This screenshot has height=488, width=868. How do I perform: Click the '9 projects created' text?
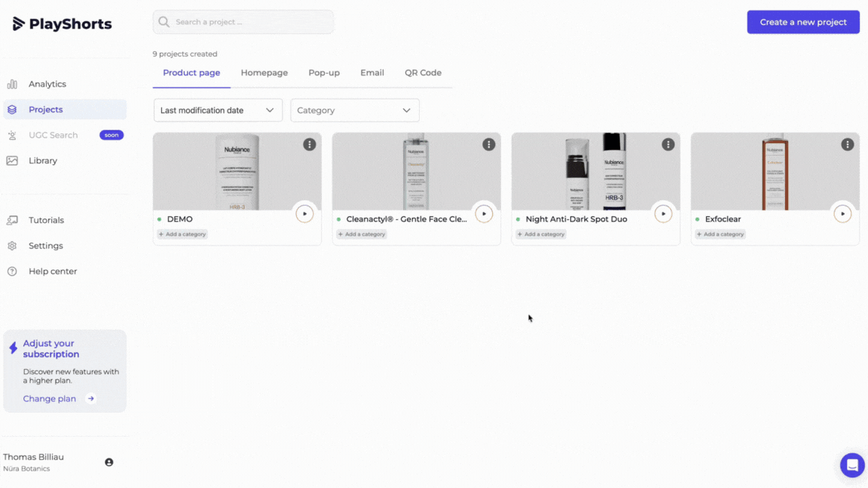(x=185, y=54)
